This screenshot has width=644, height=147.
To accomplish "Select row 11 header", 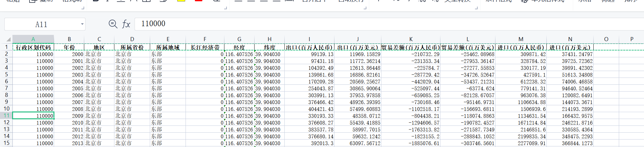I will coord(6,116).
